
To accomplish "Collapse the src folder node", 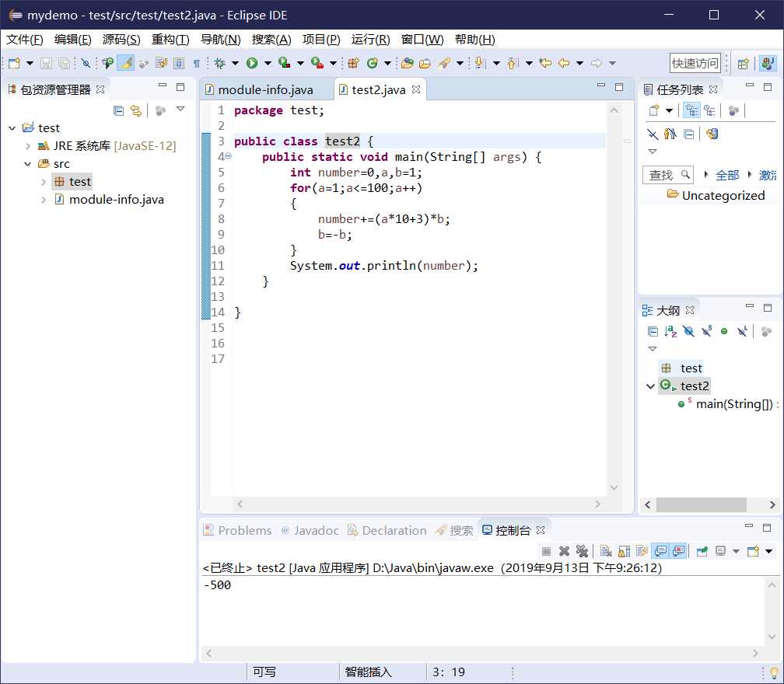I will [28, 164].
